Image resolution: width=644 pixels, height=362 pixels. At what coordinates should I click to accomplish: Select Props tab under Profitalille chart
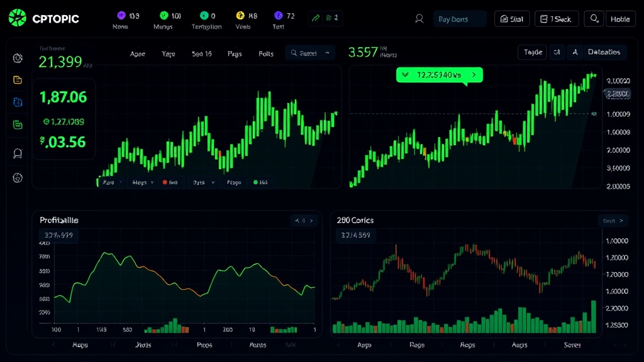[204, 345]
